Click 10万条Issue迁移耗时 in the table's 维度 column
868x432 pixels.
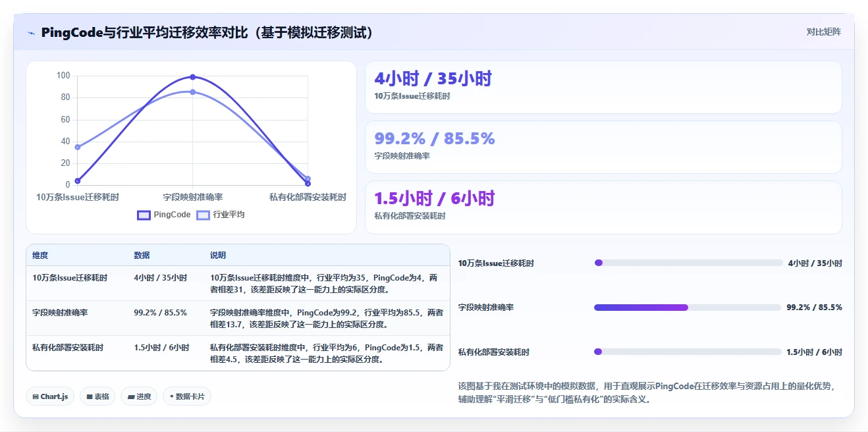point(70,278)
